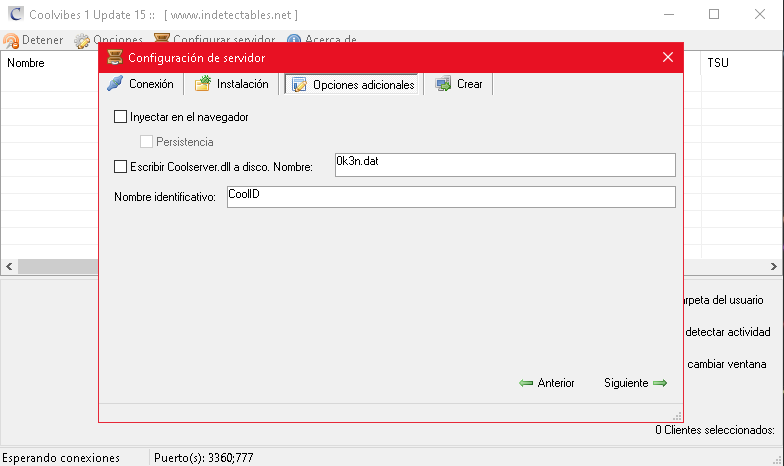Close the Configuración de servidor dialog

pos(668,57)
